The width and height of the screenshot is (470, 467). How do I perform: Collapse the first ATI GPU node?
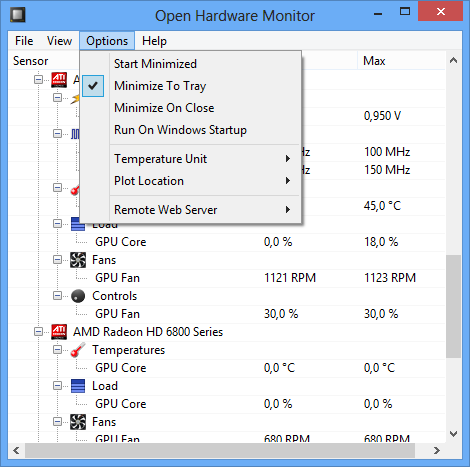coord(39,80)
